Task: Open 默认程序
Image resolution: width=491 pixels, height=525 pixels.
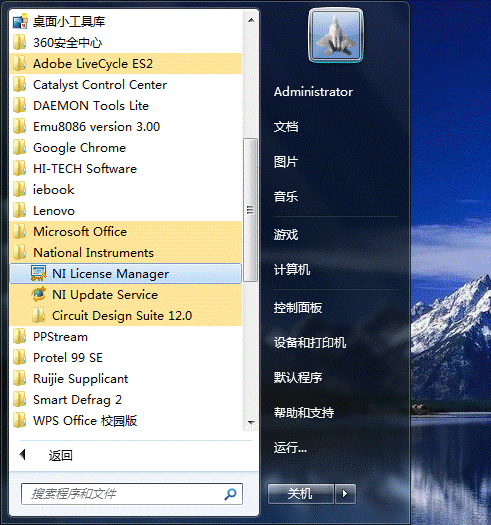Action: [x=298, y=378]
